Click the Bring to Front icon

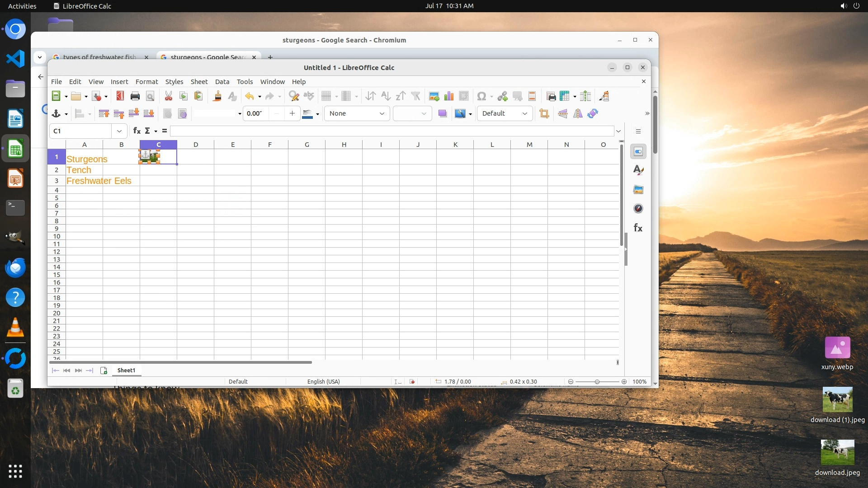click(x=104, y=114)
